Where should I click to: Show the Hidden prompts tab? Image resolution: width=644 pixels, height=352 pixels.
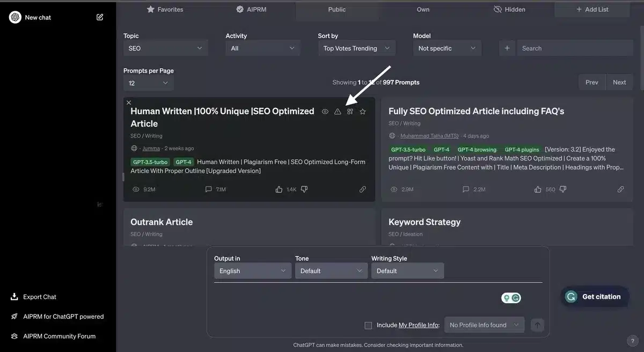[509, 9]
